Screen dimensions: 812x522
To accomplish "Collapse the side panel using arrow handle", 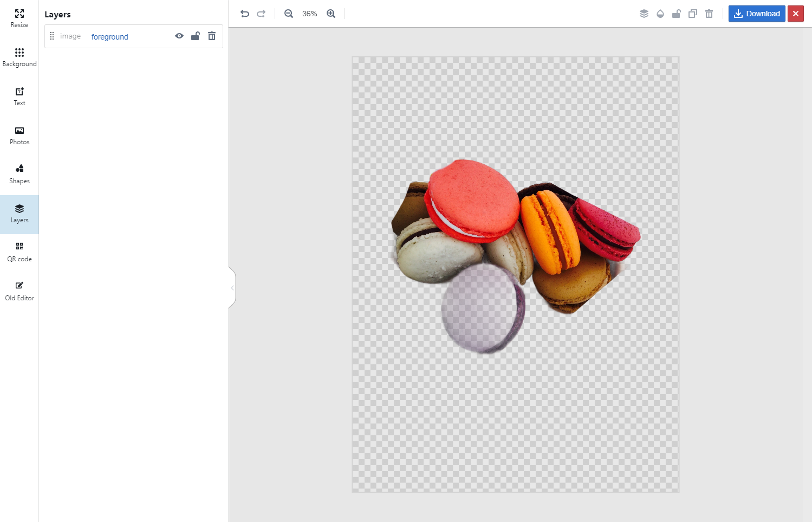I will point(232,288).
